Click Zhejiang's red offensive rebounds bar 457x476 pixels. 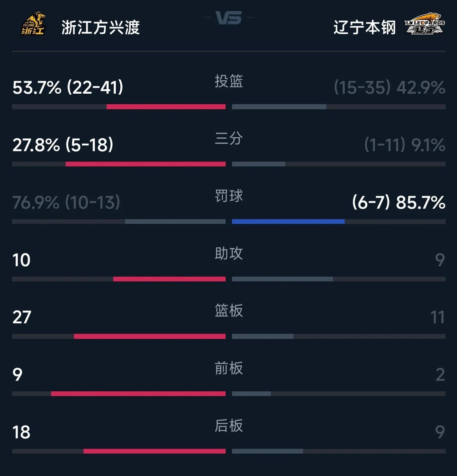tap(138, 394)
